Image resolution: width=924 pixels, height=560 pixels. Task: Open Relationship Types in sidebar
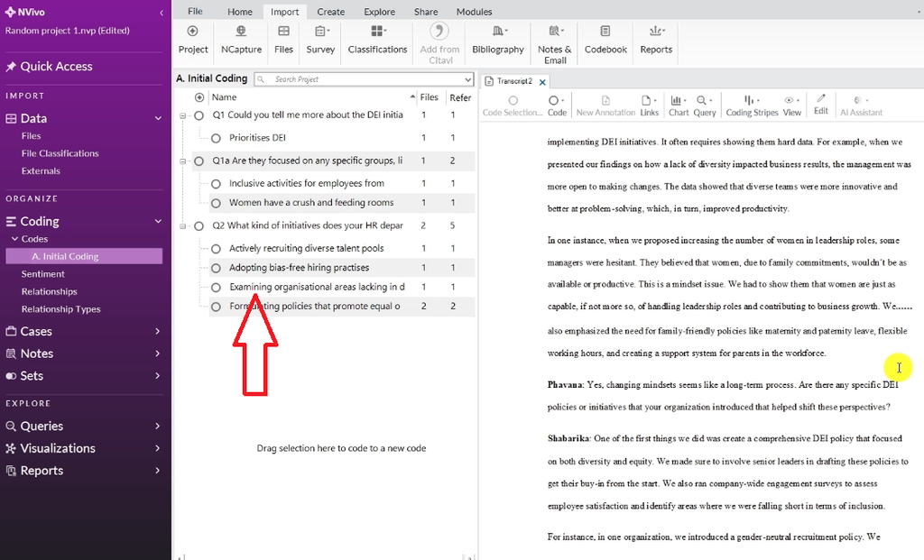pos(61,309)
